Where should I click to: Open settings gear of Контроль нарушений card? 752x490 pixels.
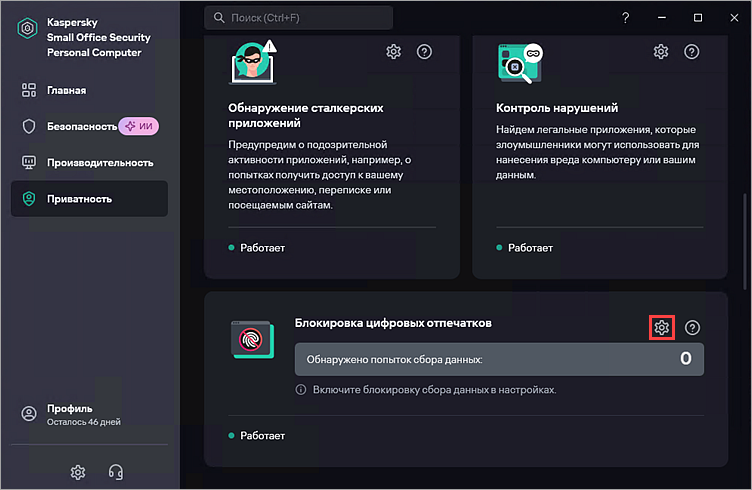point(661,52)
